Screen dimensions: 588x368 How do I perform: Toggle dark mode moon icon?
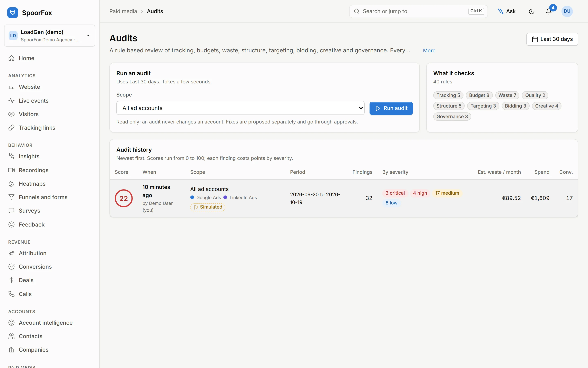click(x=531, y=11)
